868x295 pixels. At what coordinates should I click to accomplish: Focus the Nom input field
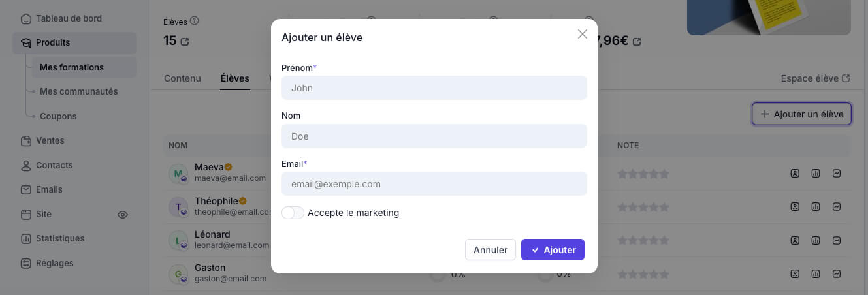coord(434,136)
